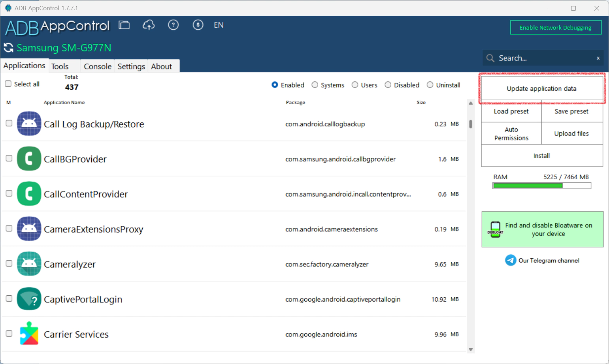
Task: Click the Carrier Services app icon
Action: click(x=29, y=334)
